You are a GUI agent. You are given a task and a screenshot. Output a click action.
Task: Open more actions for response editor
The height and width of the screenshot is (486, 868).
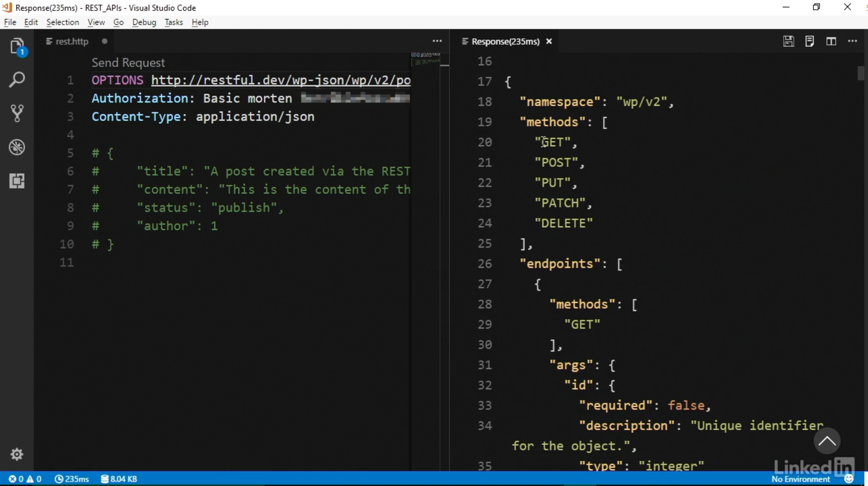853,41
